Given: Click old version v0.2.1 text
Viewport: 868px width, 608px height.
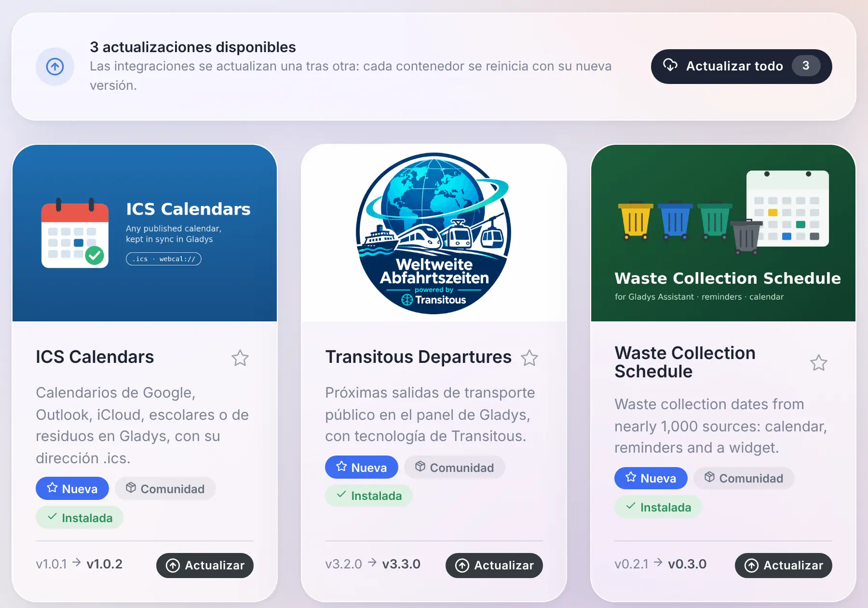Looking at the screenshot, I should click(x=631, y=564).
